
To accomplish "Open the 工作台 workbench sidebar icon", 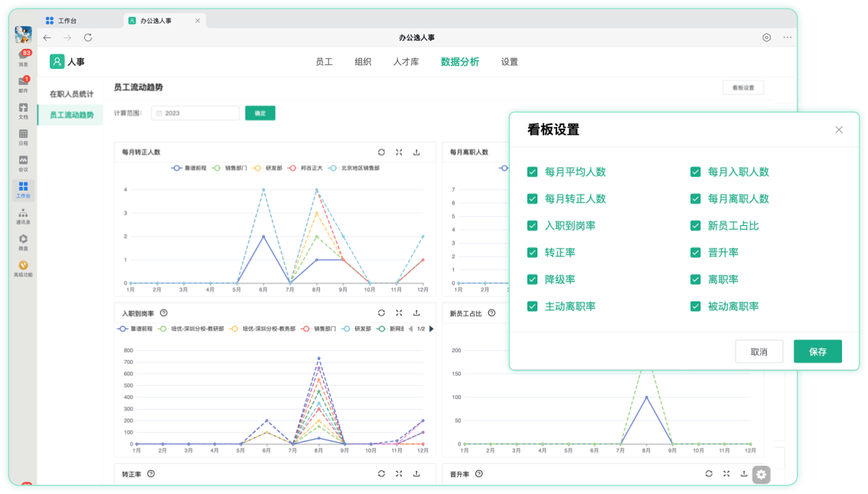I will [x=23, y=189].
